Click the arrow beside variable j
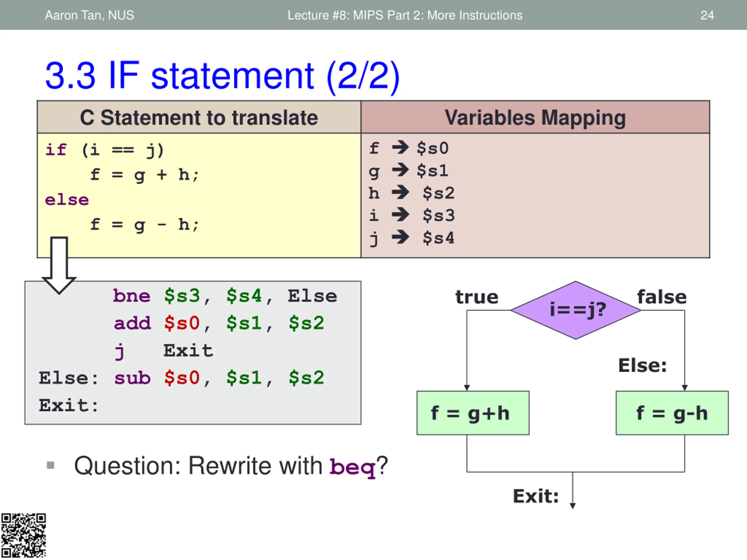 pos(400,237)
